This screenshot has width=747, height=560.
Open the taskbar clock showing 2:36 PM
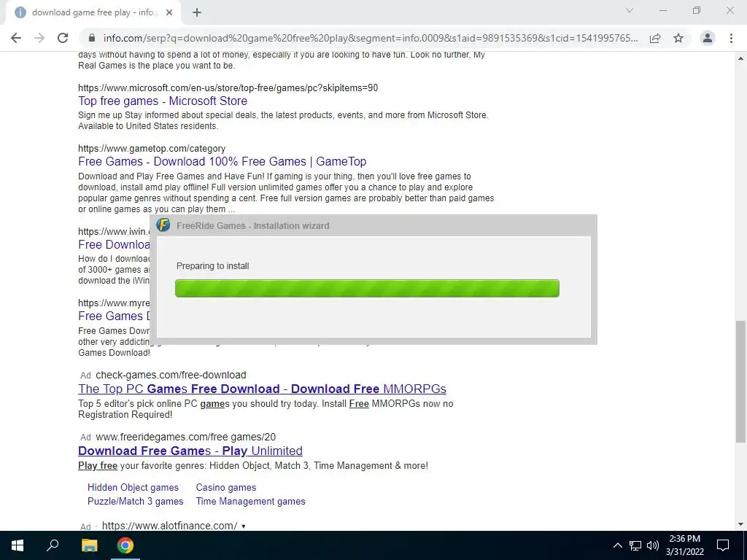point(684,545)
